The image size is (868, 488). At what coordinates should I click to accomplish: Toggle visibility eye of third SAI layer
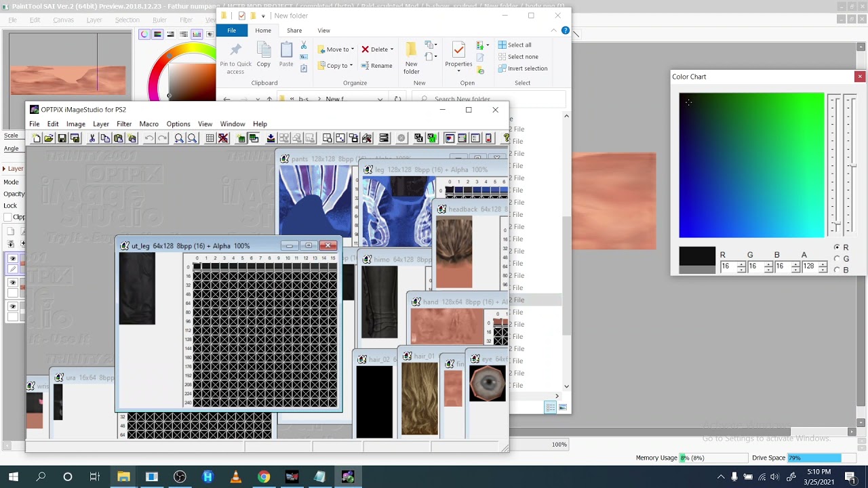click(12, 306)
